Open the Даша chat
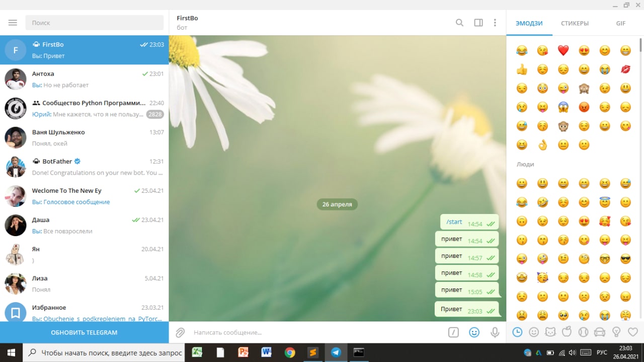The height and width of the screenshot is (362, 644). tap(85, 225)
